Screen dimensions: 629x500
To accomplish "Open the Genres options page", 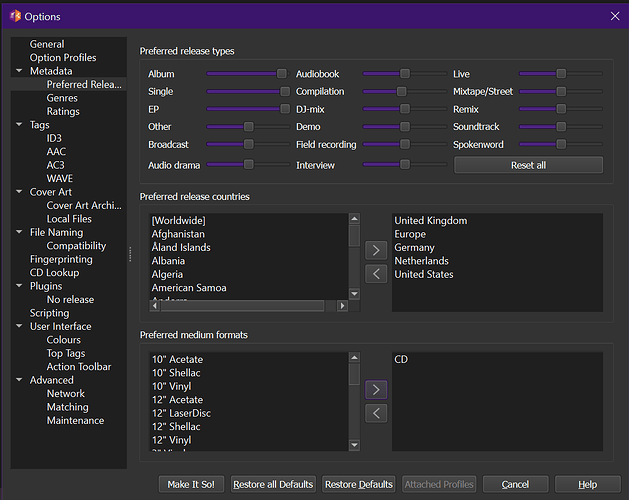I will pos(62,98).
